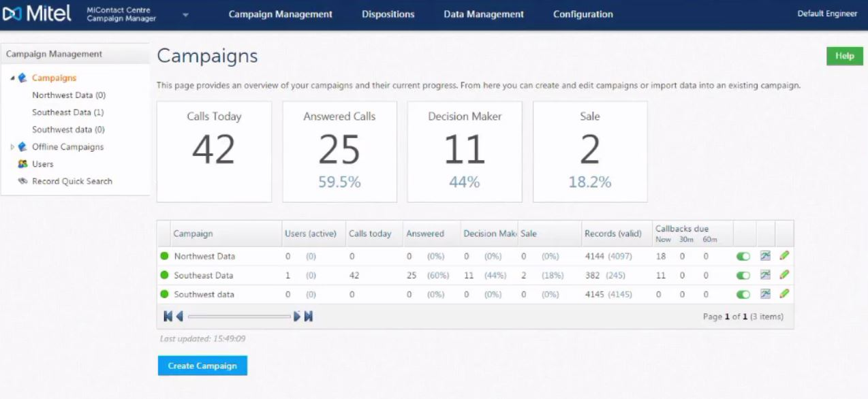
Task: Disable the Southwest data campaign toggle
Action: click(743, 293)
